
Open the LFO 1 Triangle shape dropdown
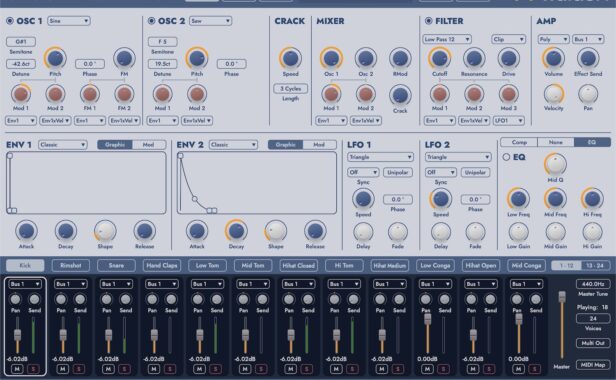click(x=380, y=157)
